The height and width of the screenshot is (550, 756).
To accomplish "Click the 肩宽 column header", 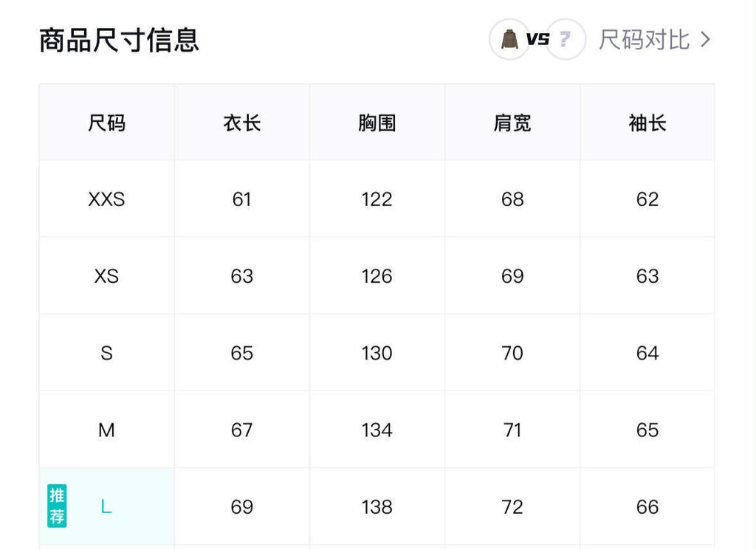I will tap(512, 123).
